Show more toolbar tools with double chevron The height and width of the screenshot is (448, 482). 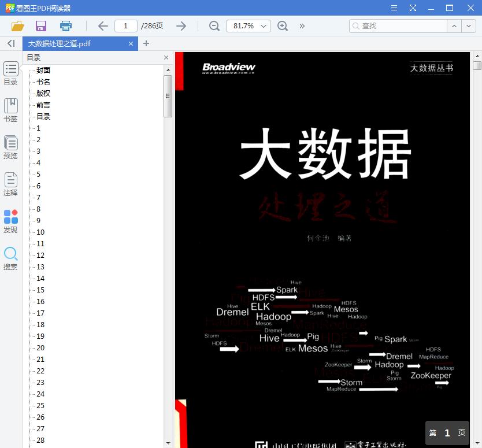pyautogui.click(x=302, y=26)
